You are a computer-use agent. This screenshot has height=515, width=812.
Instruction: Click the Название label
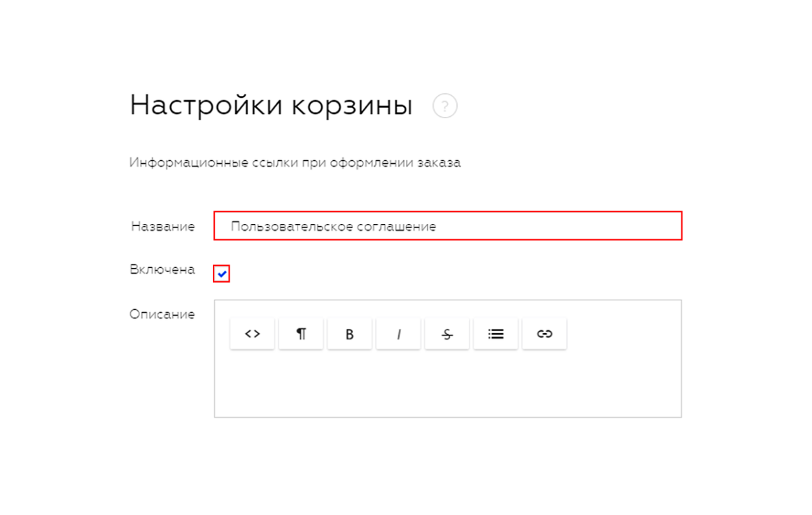coord(162,226)
